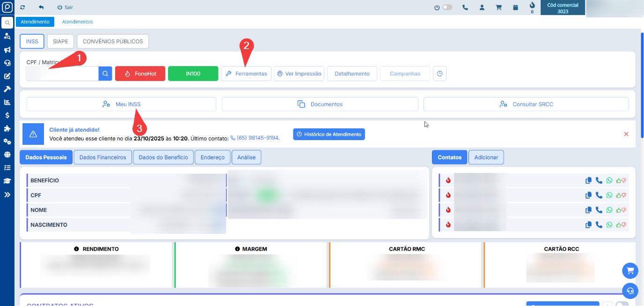
Task: Click the red FoneHot button
Action: tap(140, 74)
